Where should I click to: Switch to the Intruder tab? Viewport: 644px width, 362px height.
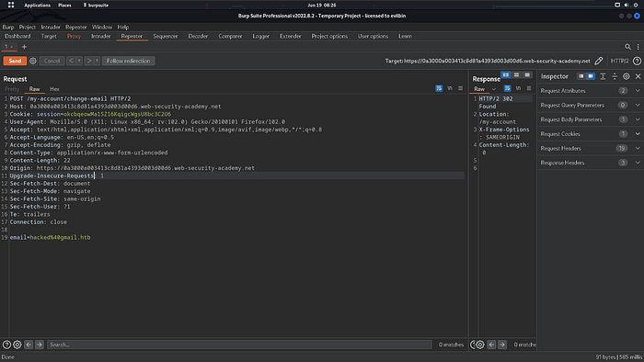tap(100, 36)
